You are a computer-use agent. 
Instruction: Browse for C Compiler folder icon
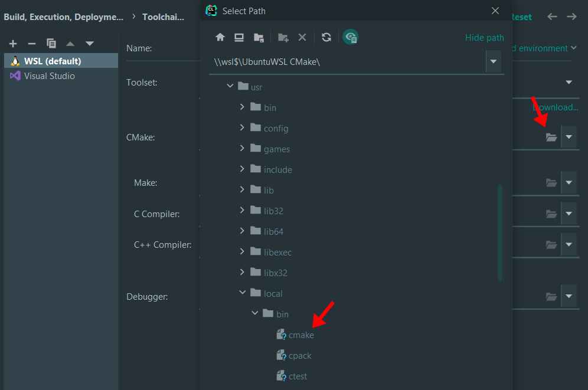pos(551,214)
